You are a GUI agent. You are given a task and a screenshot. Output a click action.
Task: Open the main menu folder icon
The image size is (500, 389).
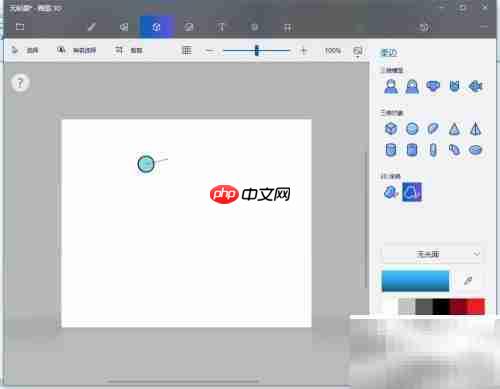point(20,27)
